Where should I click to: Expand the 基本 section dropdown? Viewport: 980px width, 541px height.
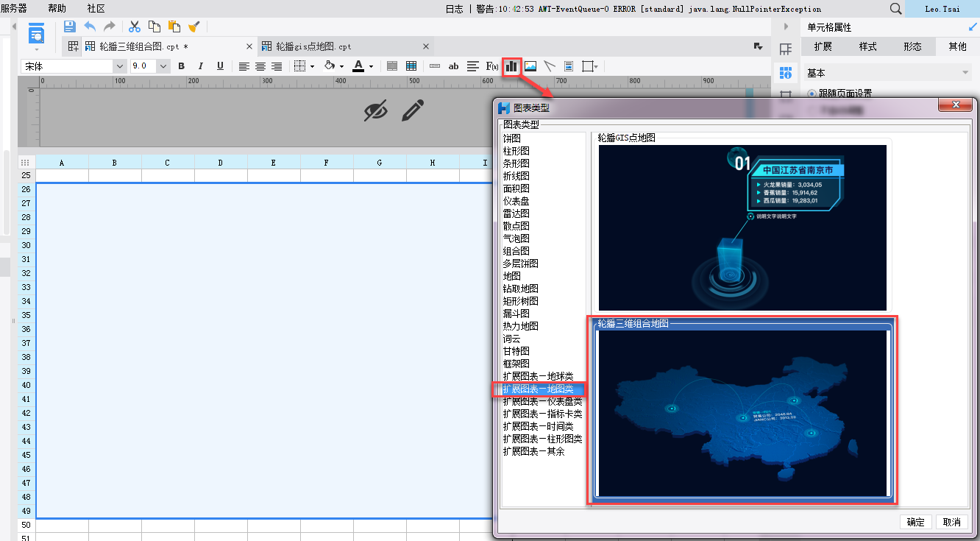click(x=965, y=73)
